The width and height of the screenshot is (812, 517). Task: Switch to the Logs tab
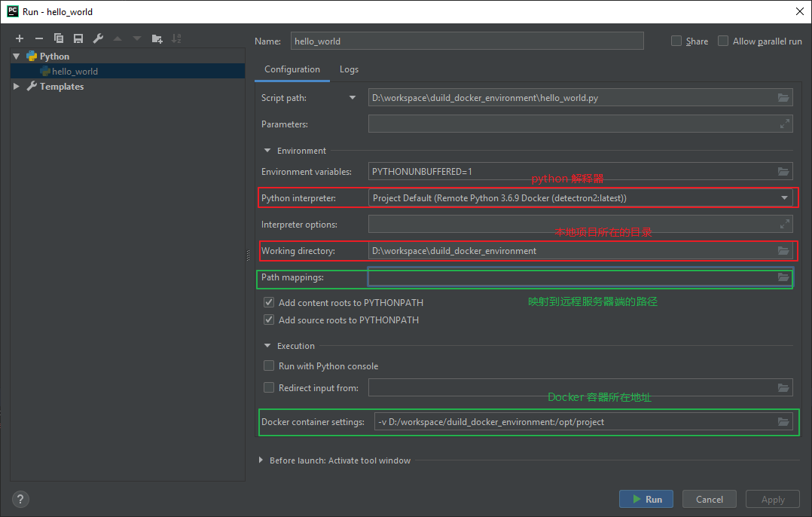pos(349,69)
